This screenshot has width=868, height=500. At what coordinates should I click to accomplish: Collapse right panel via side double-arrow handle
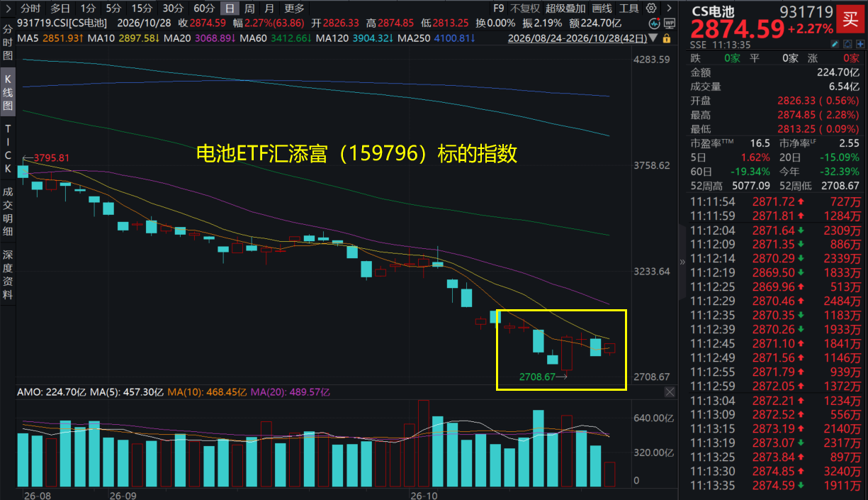pos(682,262)
